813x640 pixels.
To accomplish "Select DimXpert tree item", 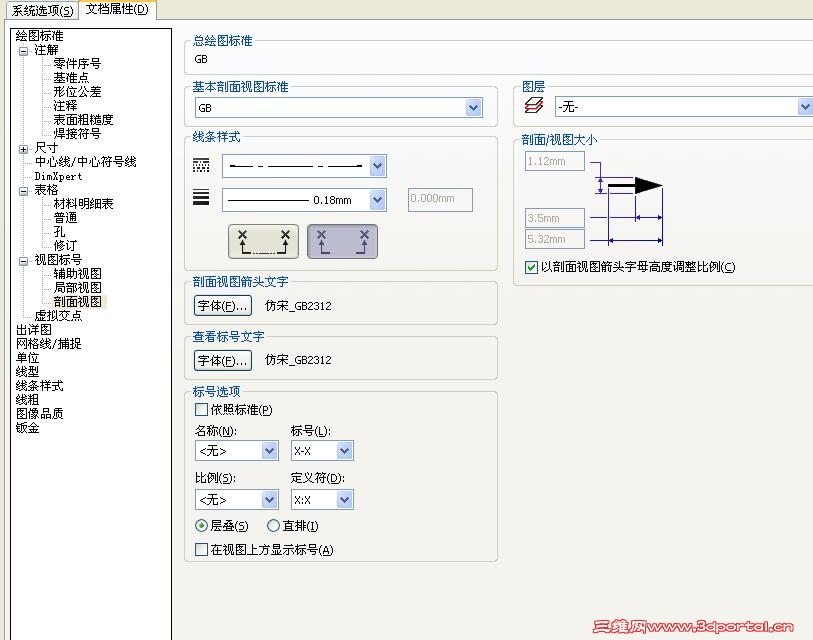I will (x=58, y=176).
